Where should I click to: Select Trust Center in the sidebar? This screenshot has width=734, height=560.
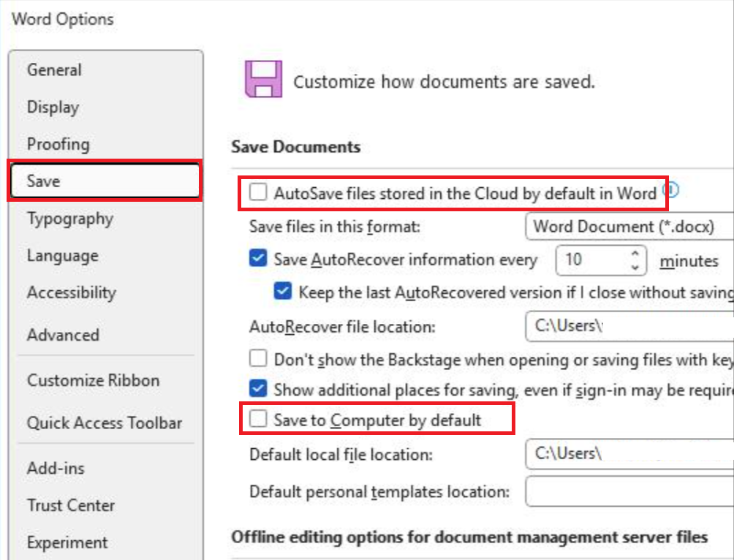pos(71,505)
